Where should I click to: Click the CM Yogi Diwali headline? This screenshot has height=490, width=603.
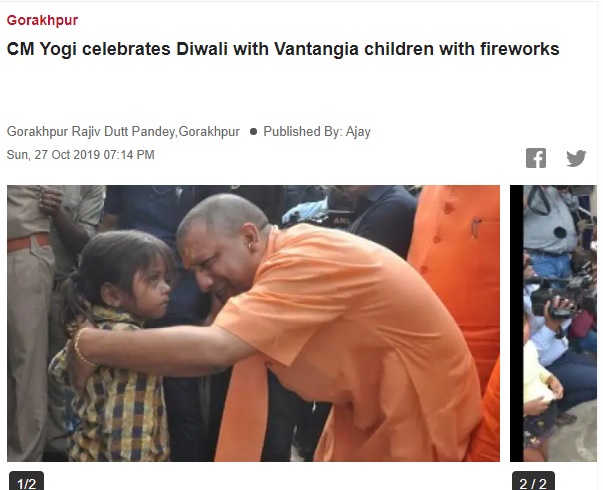point(283,49)
